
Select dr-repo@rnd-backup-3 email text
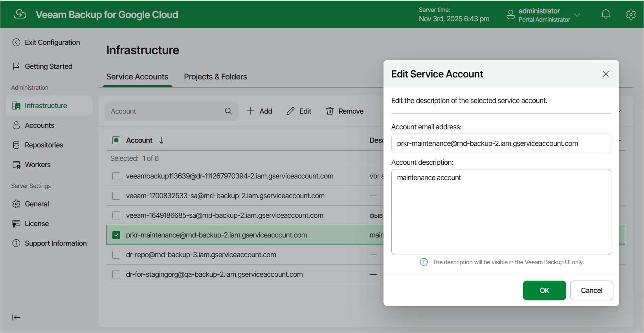click(201, 255)
